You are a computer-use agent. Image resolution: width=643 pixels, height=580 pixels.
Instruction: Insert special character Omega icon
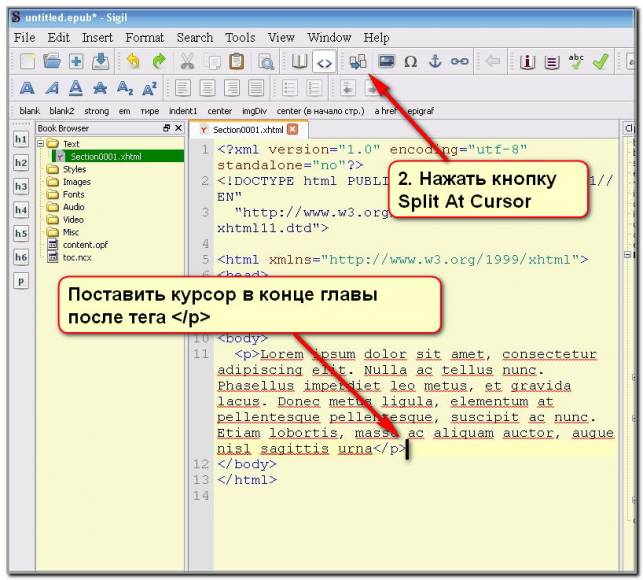tap(410, 62)
